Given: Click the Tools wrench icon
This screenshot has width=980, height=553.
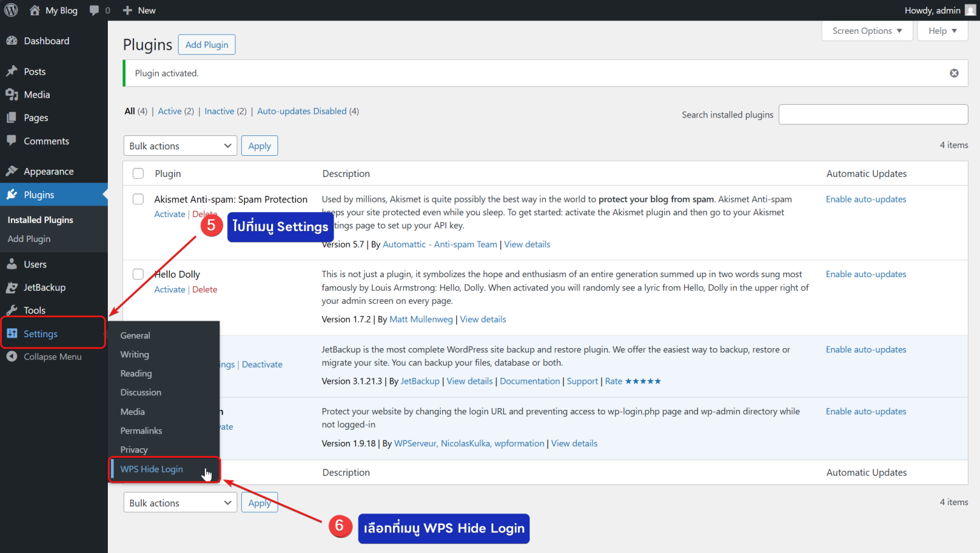Looking at the screenshot, I should pyautogui.click(x=11, y=310).
